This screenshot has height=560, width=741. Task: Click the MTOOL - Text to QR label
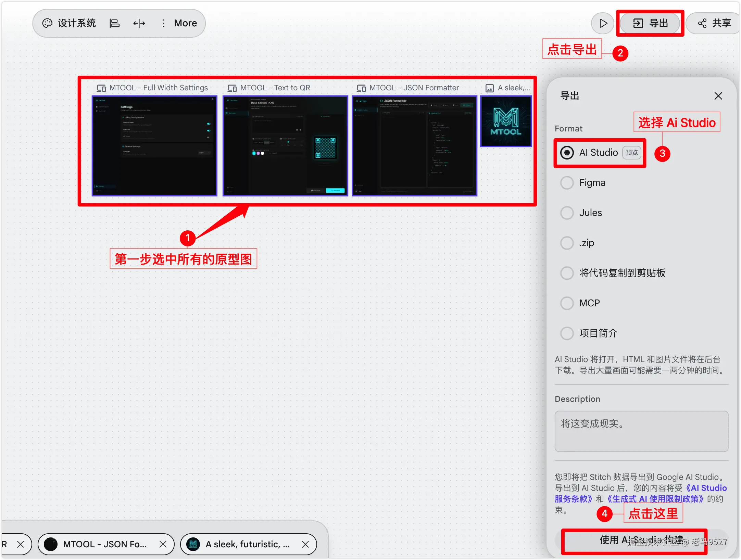[275, 88]
